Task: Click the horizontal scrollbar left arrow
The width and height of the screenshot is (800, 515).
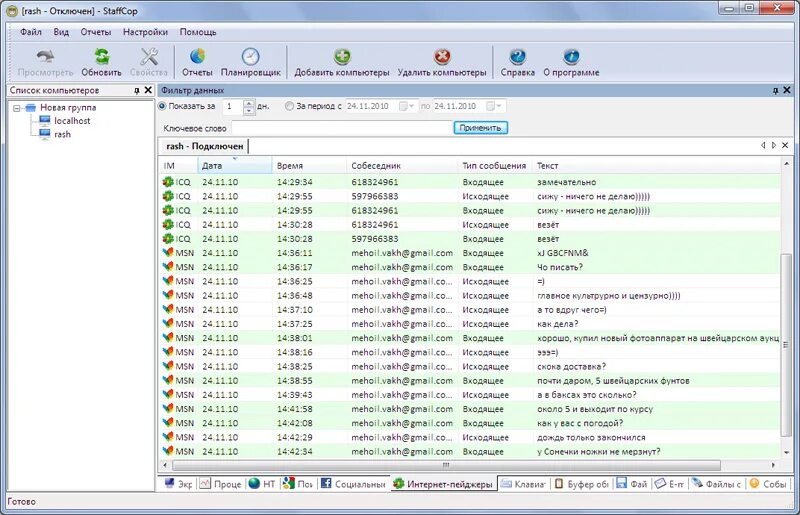Action: 165,465
